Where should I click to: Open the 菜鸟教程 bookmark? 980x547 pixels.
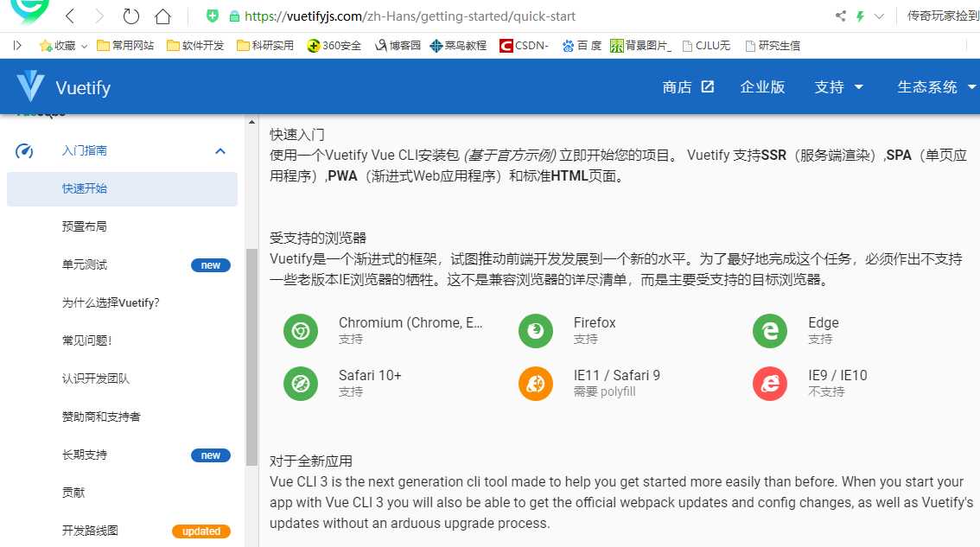(x=458, y=46)
